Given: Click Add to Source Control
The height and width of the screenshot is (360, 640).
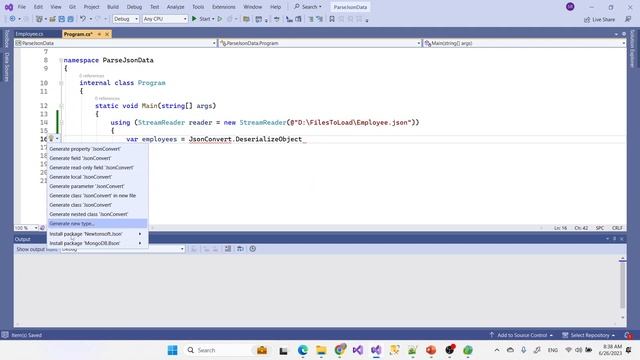Looking at the screenshot, I should (x=521, y=335).
